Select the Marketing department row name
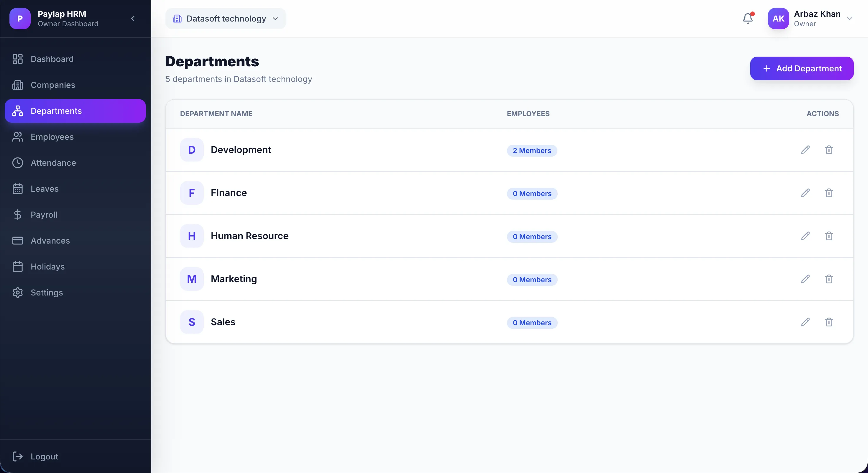Screen dimensions: 868x473 click(x=234, y=279)
